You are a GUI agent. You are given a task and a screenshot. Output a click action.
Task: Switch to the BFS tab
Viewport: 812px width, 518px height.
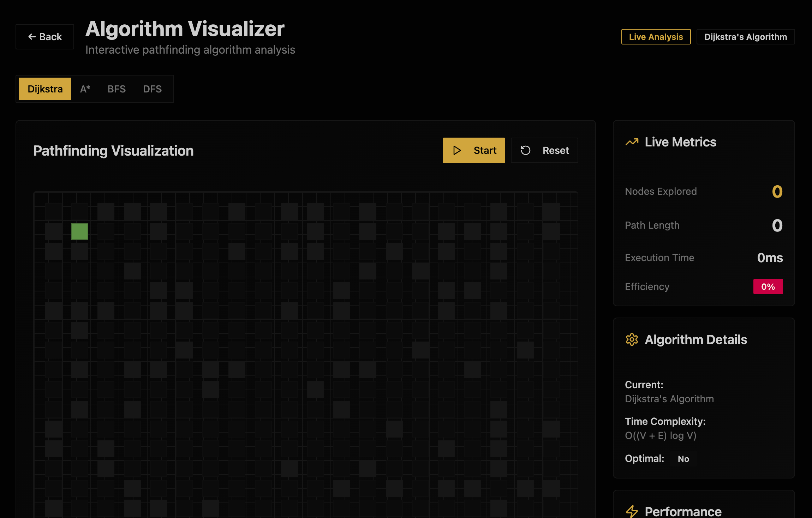[x=117, y=89]
